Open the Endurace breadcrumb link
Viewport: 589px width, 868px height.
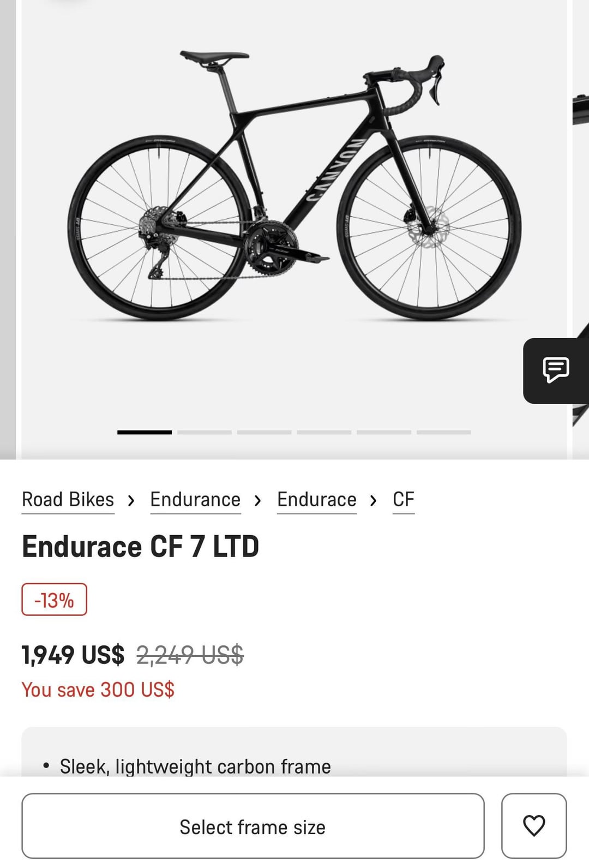coord(316,500)
